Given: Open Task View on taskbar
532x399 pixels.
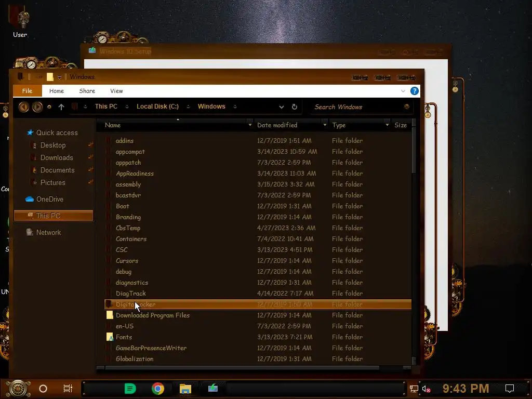Looking at the screenshot, I should pyautogui.click(x=68, y=389).
